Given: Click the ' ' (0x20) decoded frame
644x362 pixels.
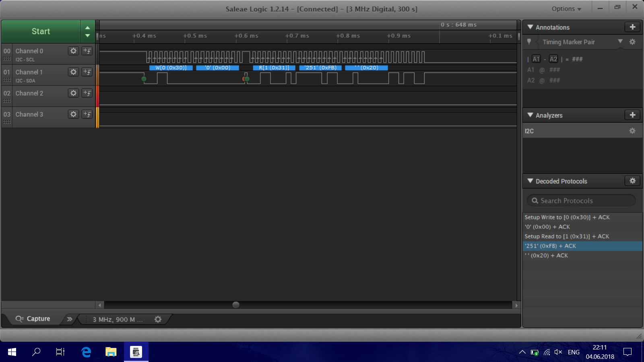Looking at the screenshot, I should pyautogui.click(x=366, y=68).
